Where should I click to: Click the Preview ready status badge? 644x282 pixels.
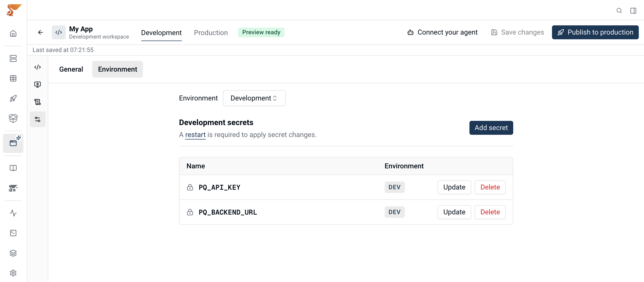(261, 32)
